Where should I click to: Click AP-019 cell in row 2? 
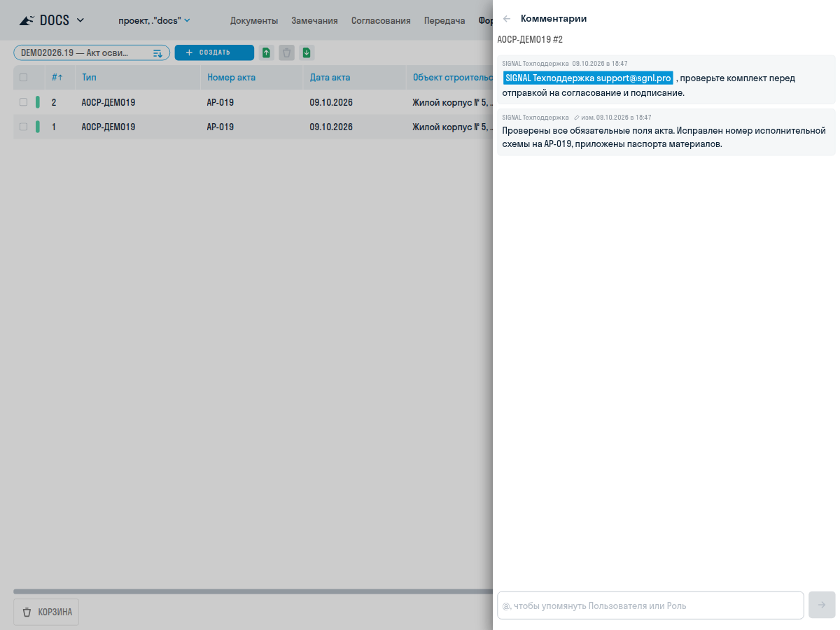220,102
